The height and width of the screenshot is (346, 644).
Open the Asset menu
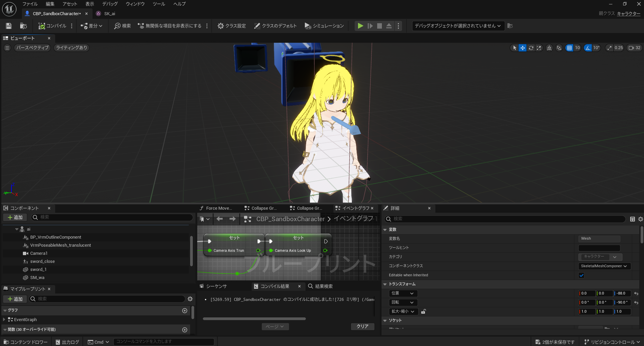pos(70,4)
